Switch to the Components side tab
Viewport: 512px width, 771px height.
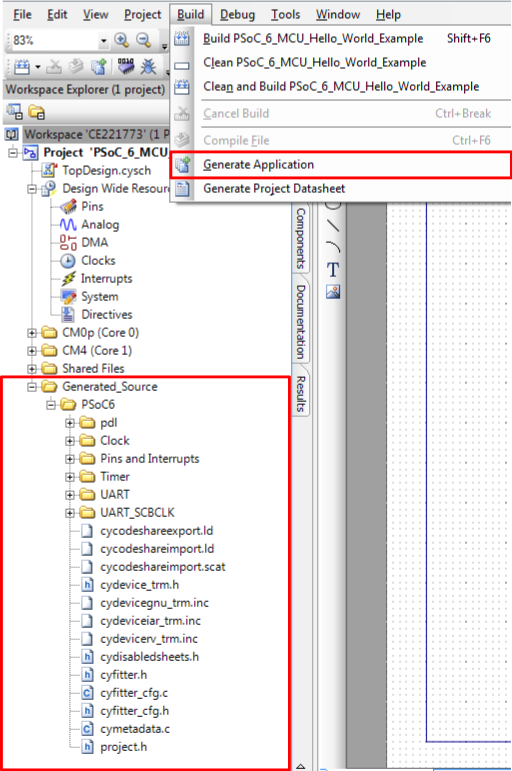[301, 238]
